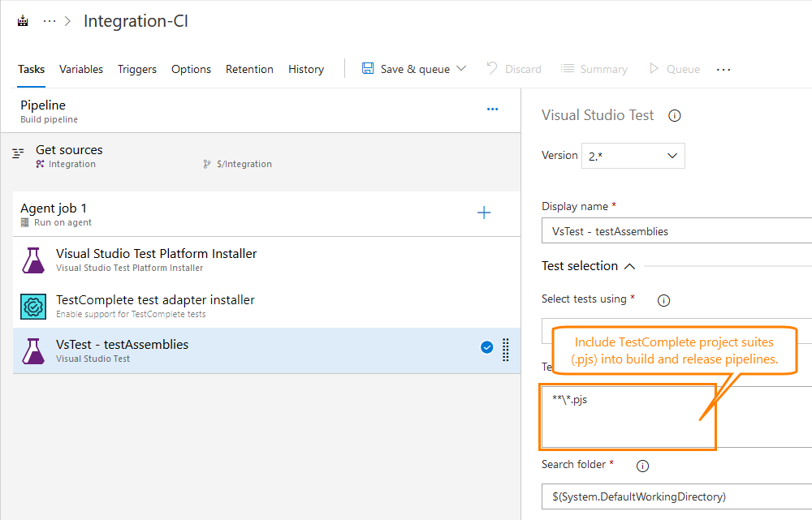Add a new task to Agent job 1

tap(484, 213)
